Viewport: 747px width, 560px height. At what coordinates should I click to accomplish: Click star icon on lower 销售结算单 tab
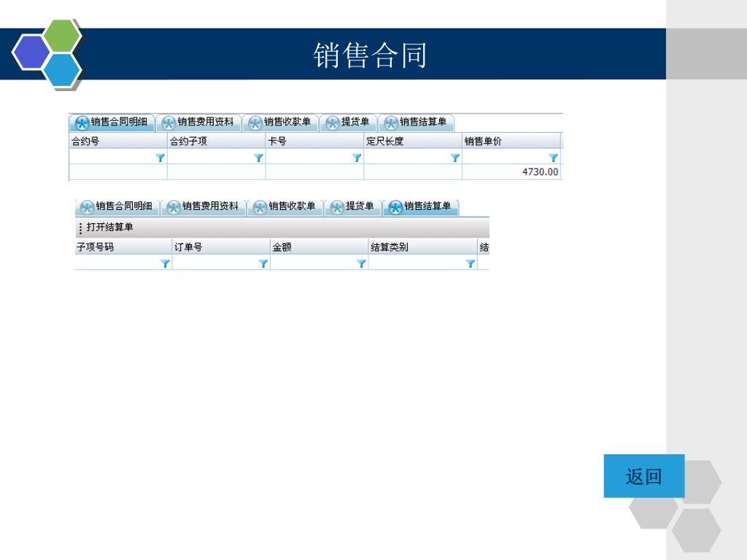[x=395, y=208]
